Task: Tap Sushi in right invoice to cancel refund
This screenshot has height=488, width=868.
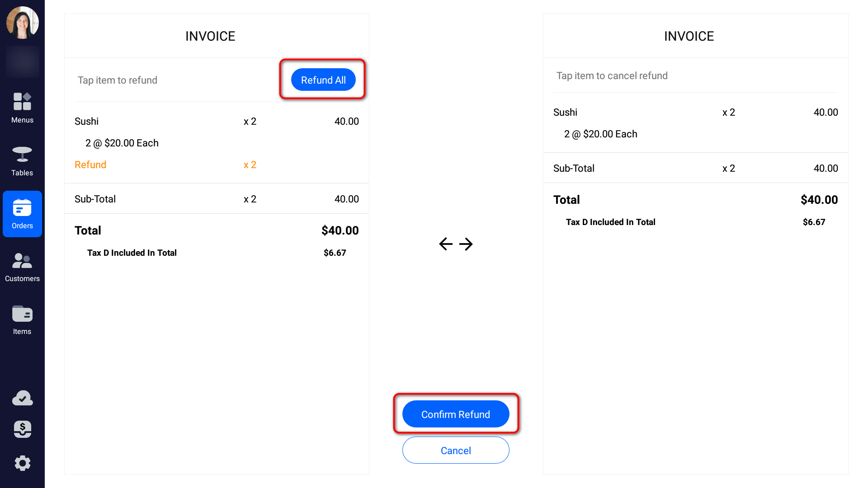Action: coord(695,112)
